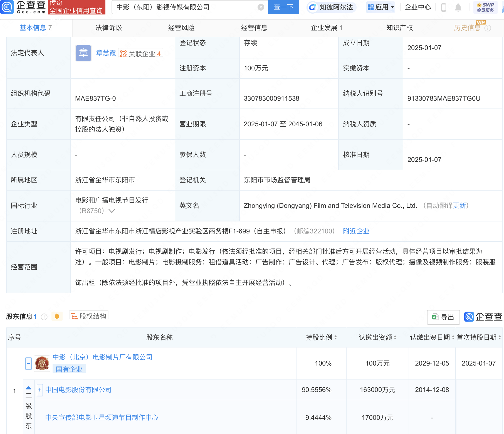
Task: Click the 查一下 search button
Action: click(283, 7)
